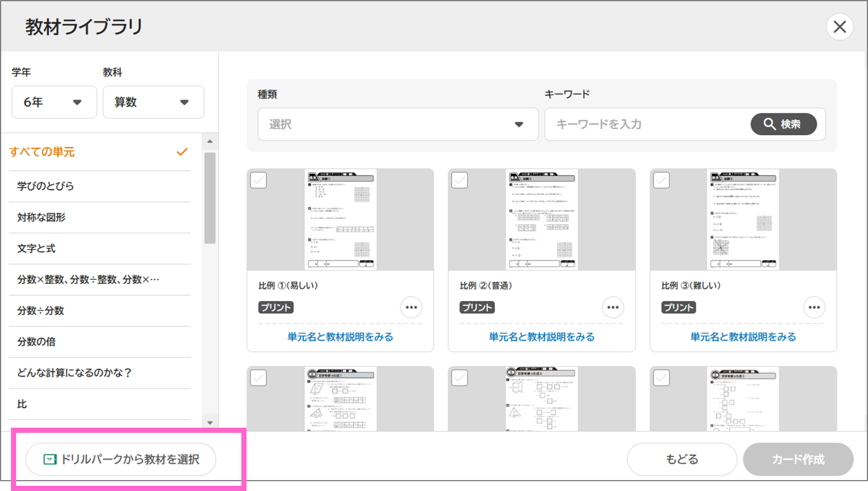Image resolution: width=868 pixels, height=491 pixels.
Task: Click the unit list scroll-down arrow
Action: pos(210,423)
